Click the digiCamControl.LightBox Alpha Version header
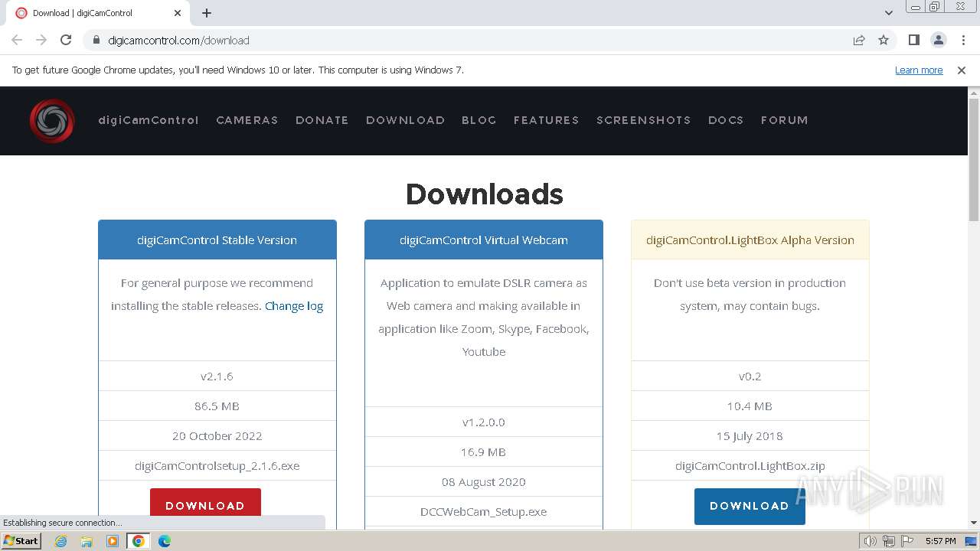The width and height of the screenshot is (980, 551). coord(750,240)
